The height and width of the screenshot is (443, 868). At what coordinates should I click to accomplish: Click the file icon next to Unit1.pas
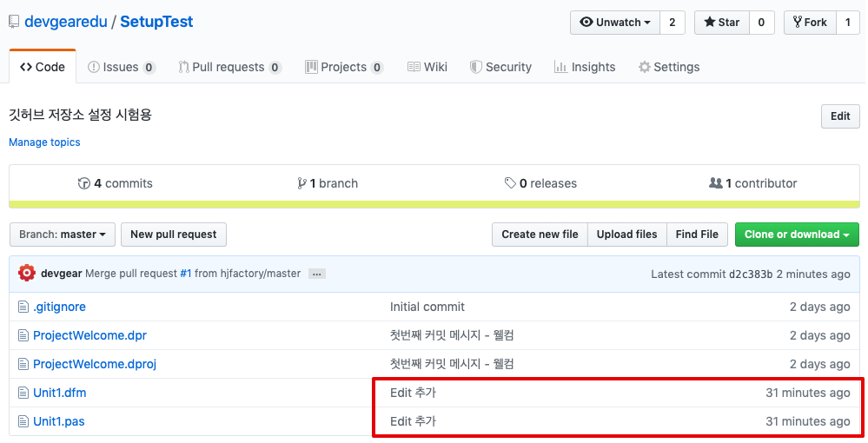tap(23, 422)
